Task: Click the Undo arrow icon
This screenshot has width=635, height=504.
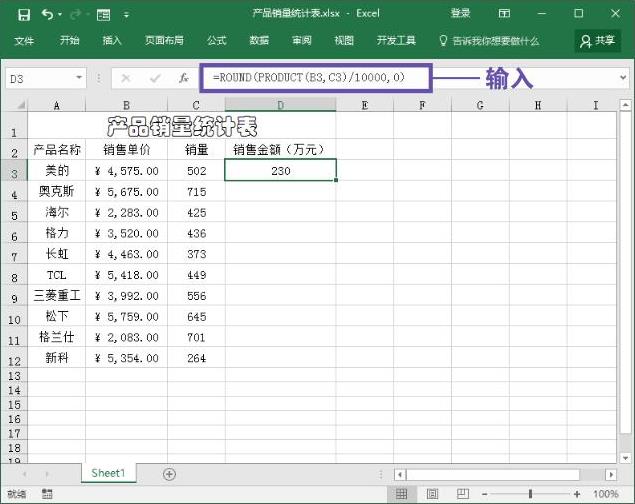Action: click(x=47, y=15)
